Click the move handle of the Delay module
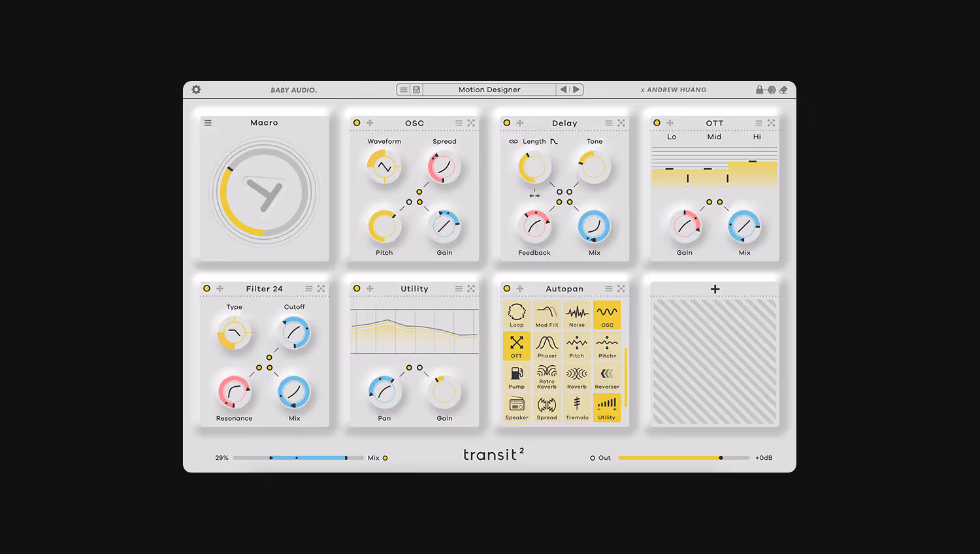The image size is (980, 554). pyautogui.click(x=520, y=123)
